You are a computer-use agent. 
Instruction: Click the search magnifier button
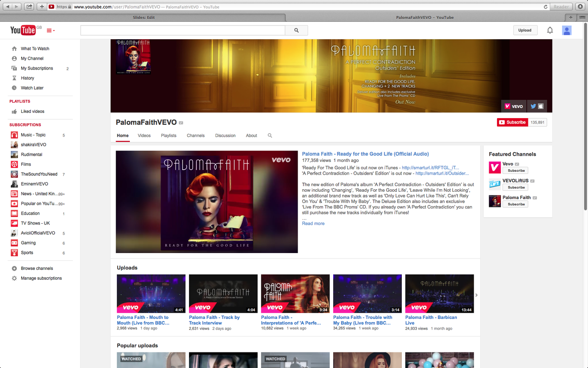click(296, 30)
